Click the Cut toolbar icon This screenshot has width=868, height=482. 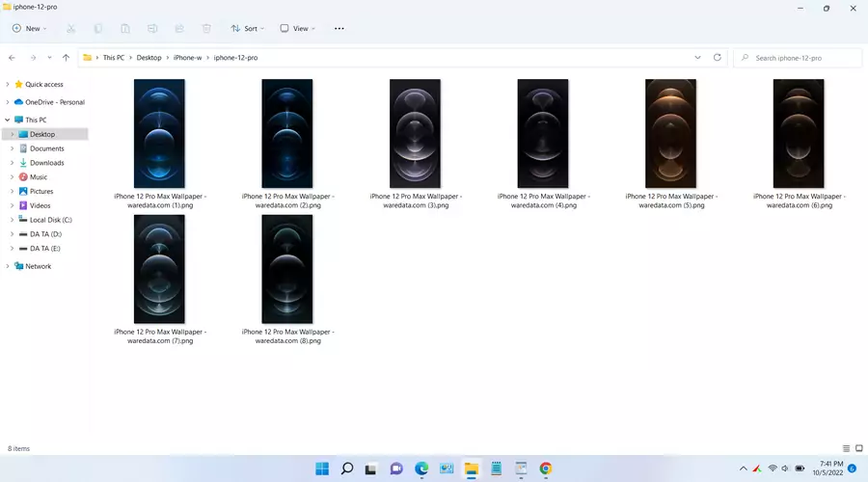coord(70,28)
